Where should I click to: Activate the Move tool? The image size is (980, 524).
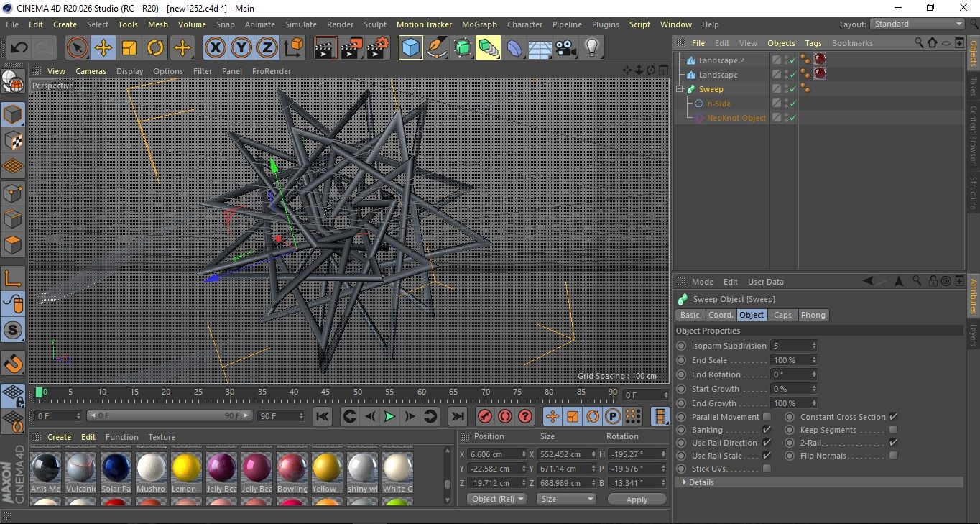pos(103,48)
